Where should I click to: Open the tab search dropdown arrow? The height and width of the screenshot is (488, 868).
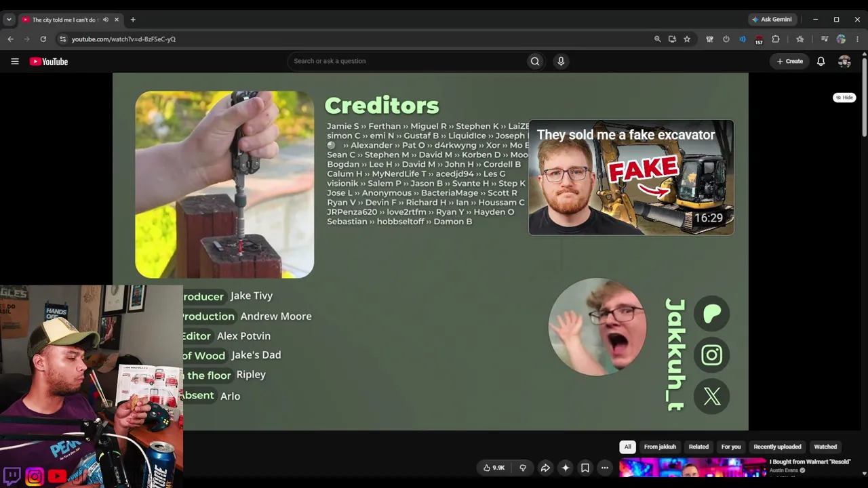coord(9,20)
